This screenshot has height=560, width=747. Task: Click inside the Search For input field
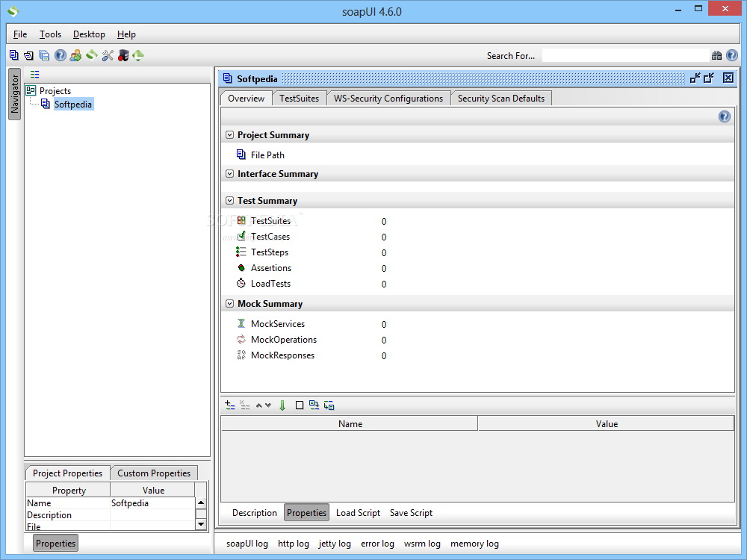tap(625, 55)
